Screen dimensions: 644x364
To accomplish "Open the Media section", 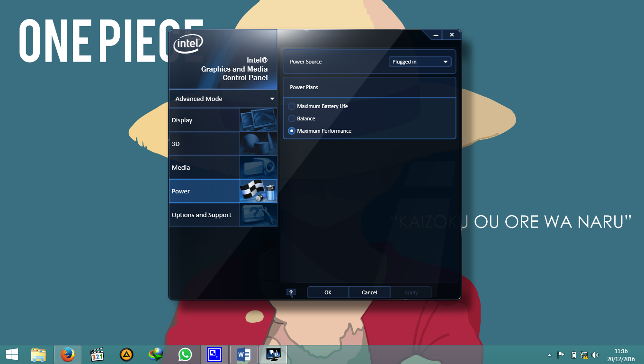I will click(x=223, y=167).
